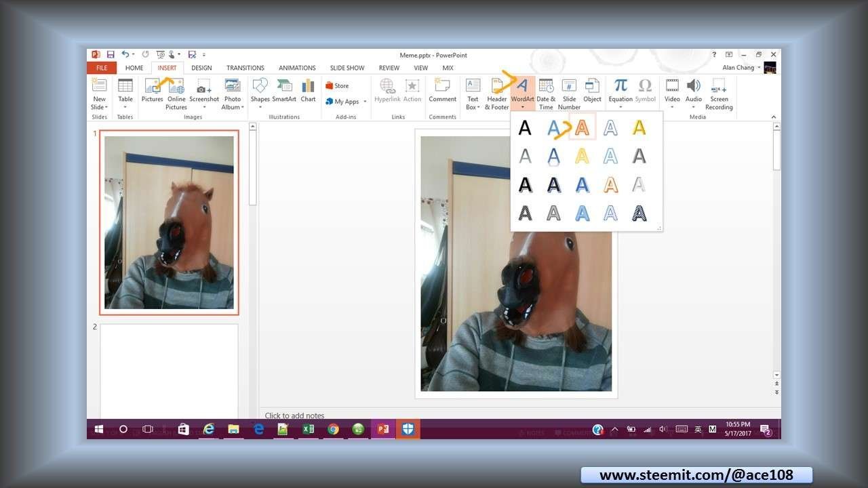Viewport: 868px width, 488px height.
Task: Open the Ribbon Display Options
Action: tap(729, 55)
